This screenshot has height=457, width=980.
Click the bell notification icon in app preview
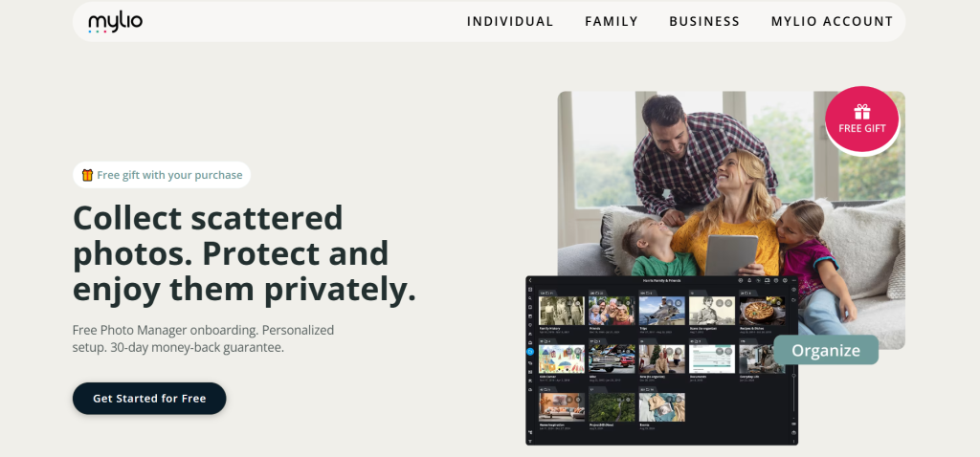tap(749, 280)
